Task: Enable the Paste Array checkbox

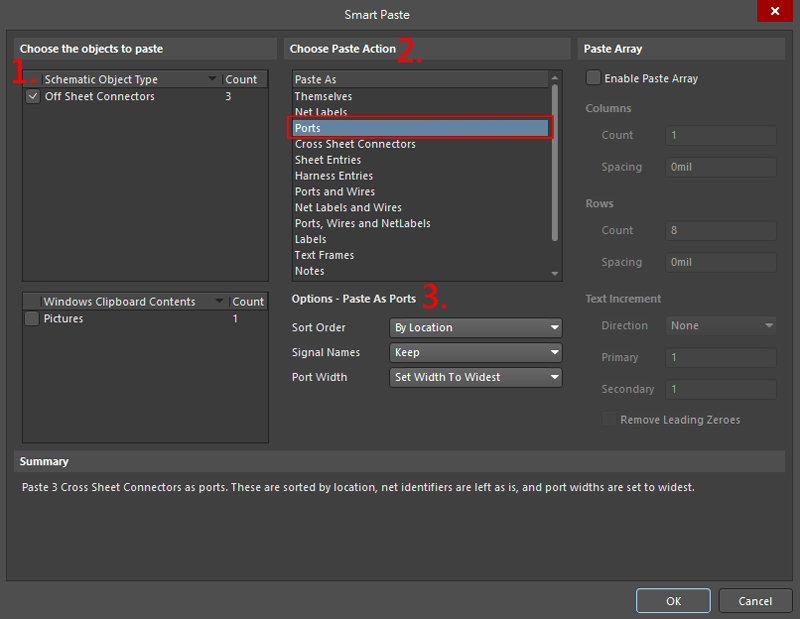Action: tap(594, 78)
